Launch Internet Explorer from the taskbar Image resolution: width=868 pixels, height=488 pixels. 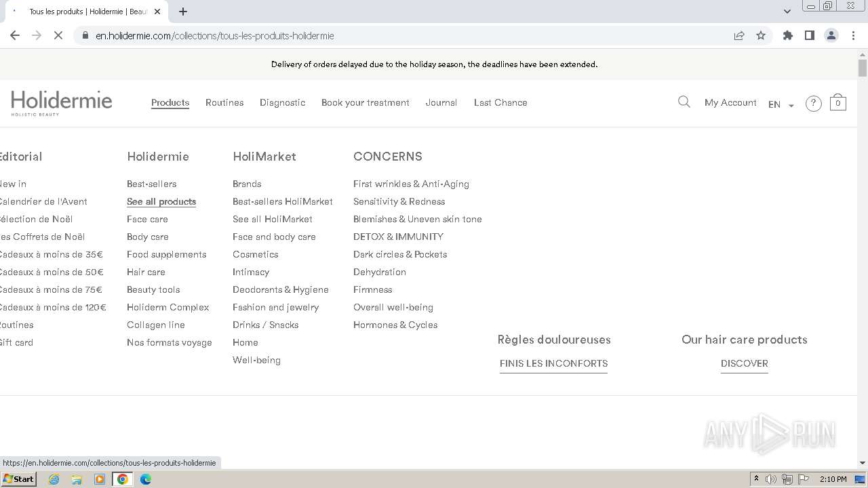click(54, 479)
